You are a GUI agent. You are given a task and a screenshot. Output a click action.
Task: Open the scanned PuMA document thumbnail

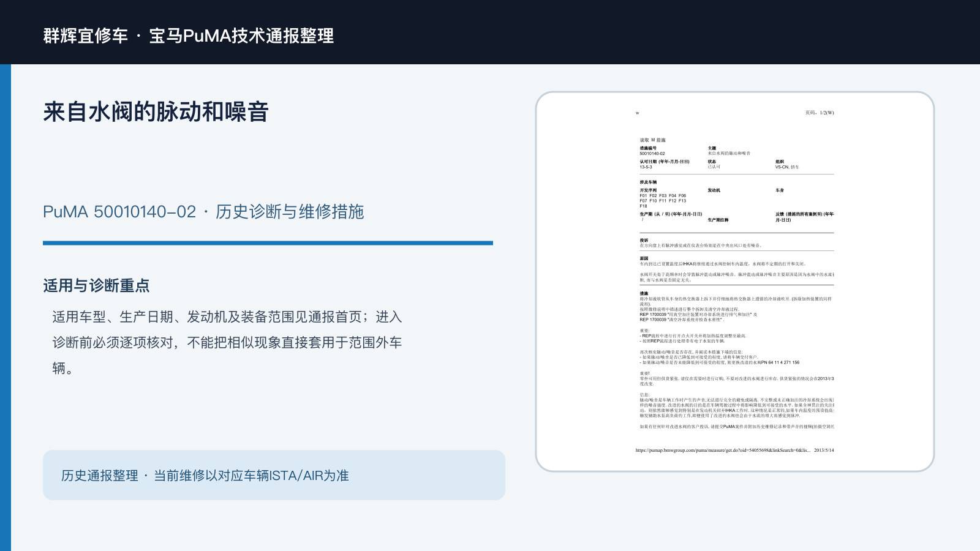coord(735,282)
